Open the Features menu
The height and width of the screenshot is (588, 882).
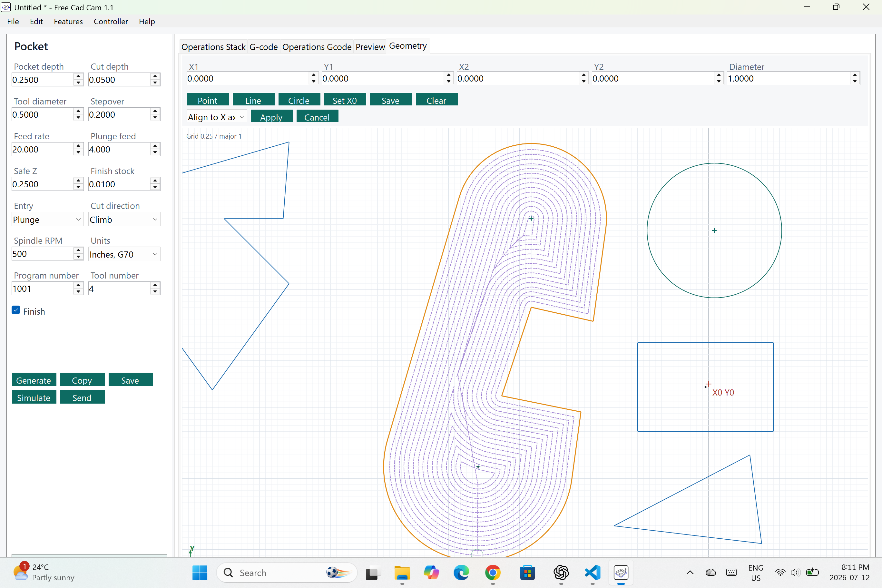coord(68,21)
